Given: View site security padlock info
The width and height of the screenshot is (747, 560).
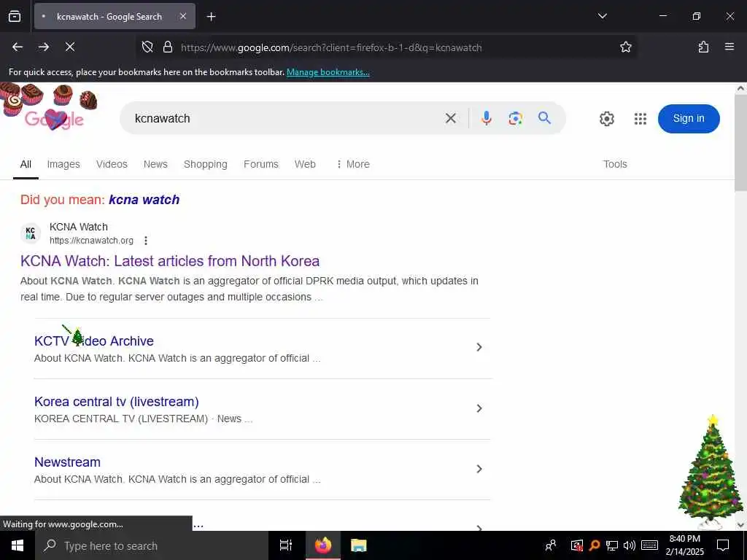Looking at the screenshot, I should click(167, 47).
